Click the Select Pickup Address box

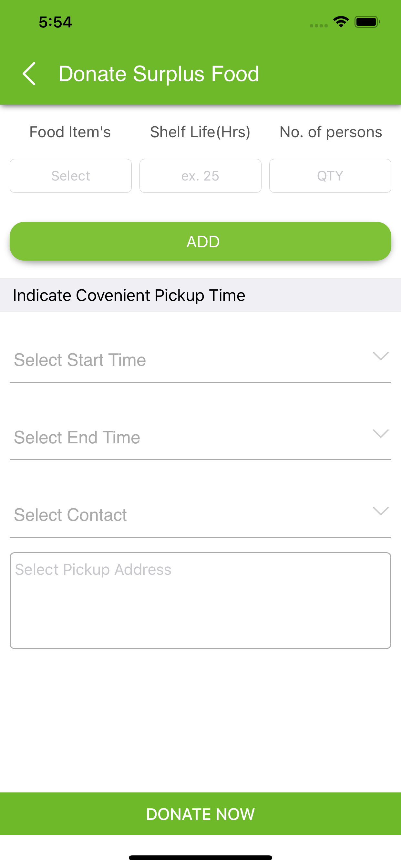click(x=200, y=600)
